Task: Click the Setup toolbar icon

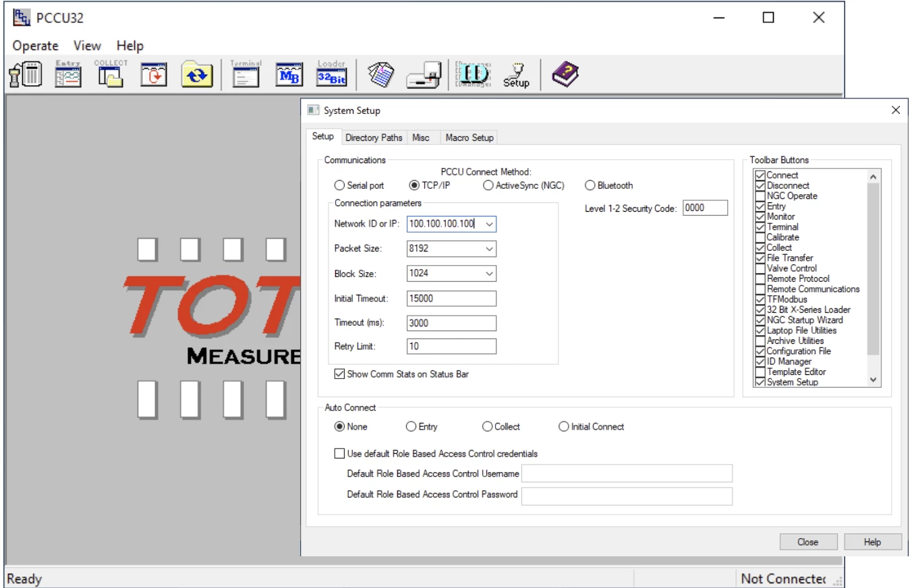Action: click(x=516, y=73)
